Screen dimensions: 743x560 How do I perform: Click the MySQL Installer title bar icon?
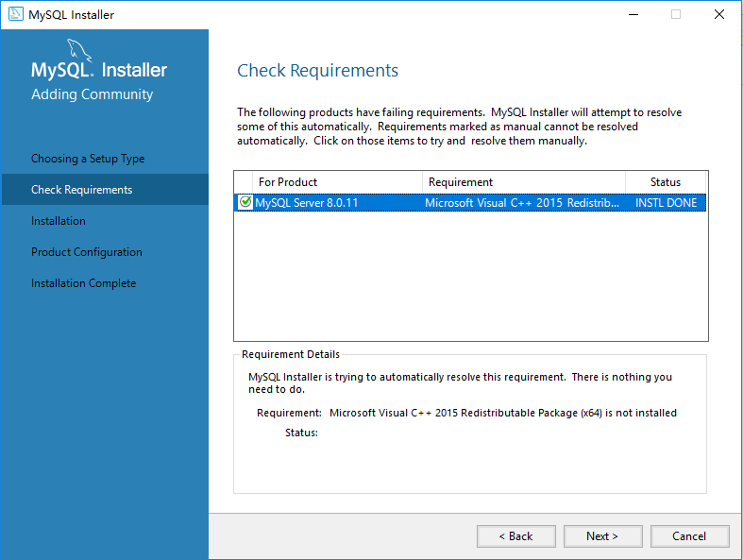pyautogui.click(x=16, y=14)
